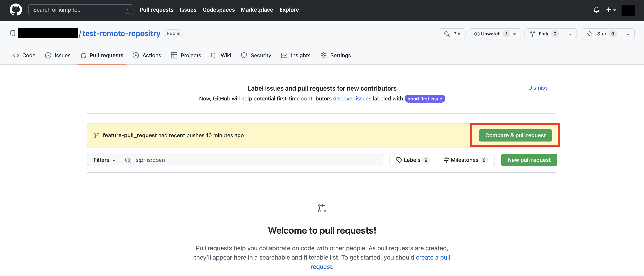
Task: Click the Labels tag icon
Action: click(x=399, y=160)
